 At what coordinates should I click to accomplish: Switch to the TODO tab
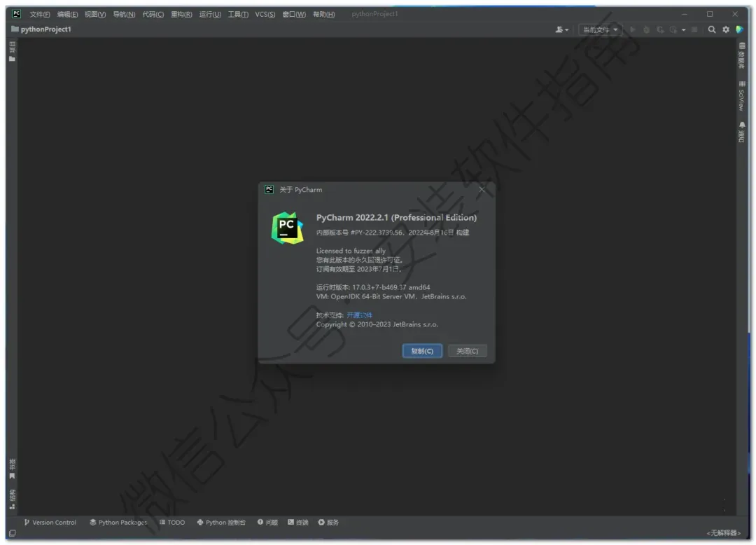coord(172,523)
